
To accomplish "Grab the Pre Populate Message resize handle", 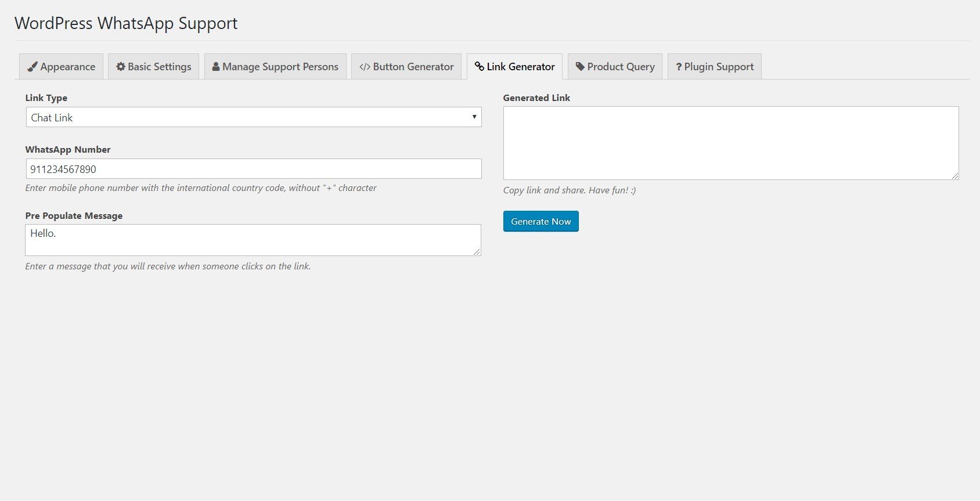I will tap(477, 251).
